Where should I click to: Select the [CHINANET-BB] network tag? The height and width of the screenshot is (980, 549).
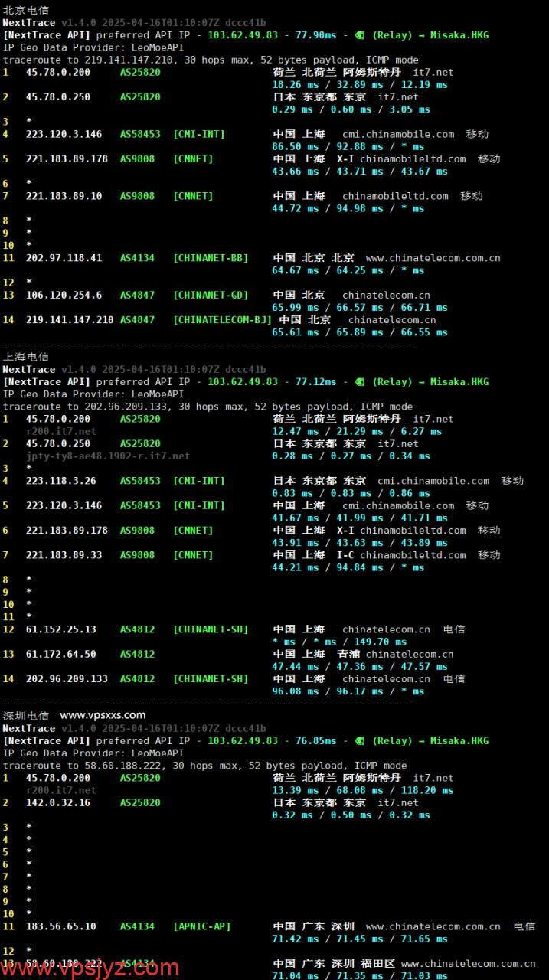click(211, 258)
